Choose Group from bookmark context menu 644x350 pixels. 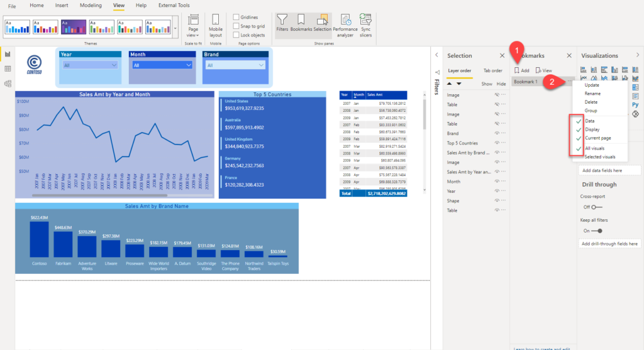pos(591,111)
